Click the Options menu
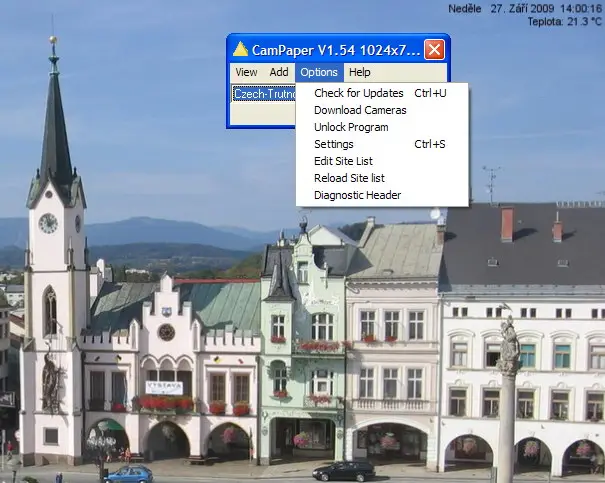Screen dimensions: 605x483 (x=319, y=72)
